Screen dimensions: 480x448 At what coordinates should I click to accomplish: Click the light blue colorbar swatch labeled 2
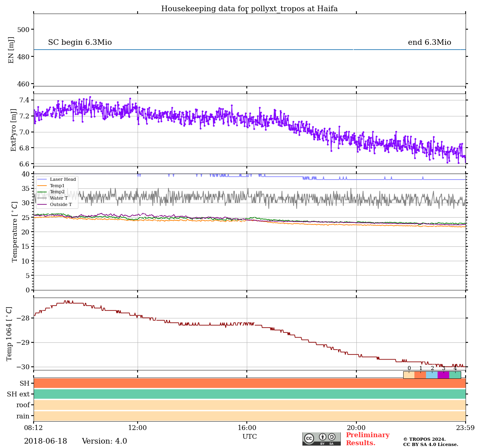click(432, 375)
